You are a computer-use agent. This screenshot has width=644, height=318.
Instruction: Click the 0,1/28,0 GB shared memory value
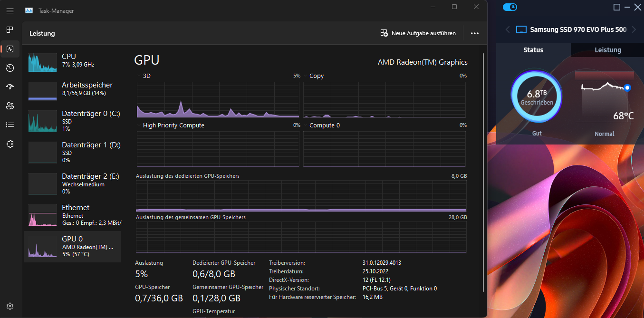coord(216,298)
